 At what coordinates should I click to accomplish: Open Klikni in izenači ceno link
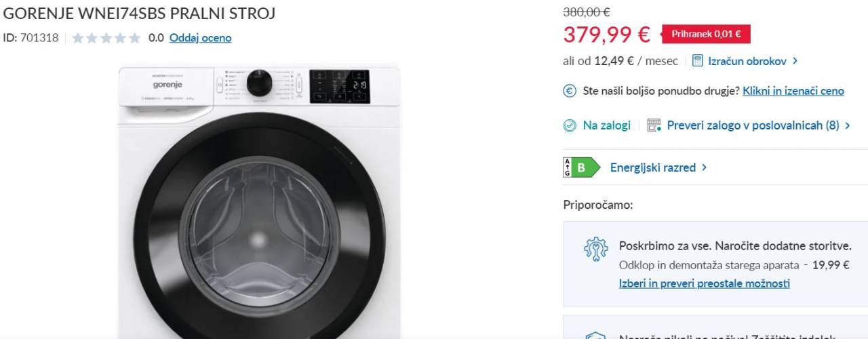793,91
